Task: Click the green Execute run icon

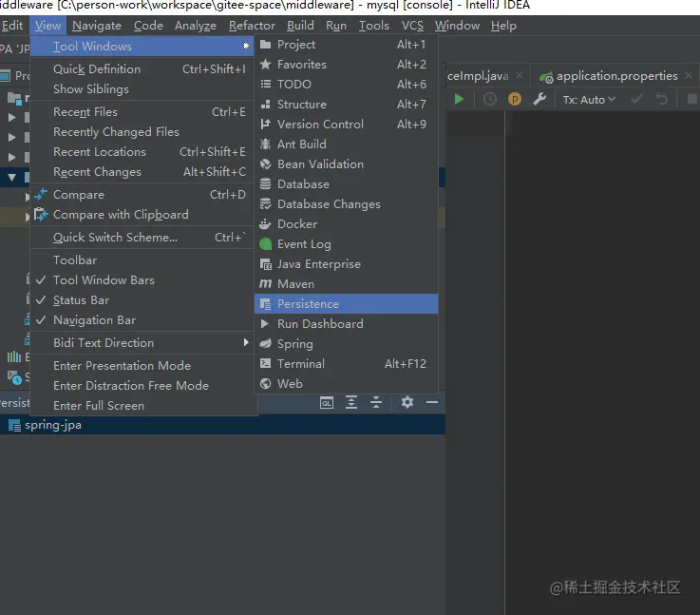Action: click(459, 99)
